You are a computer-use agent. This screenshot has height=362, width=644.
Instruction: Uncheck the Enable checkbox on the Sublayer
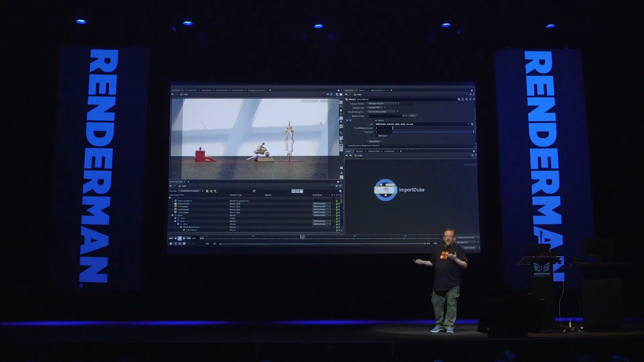(376, 120)
